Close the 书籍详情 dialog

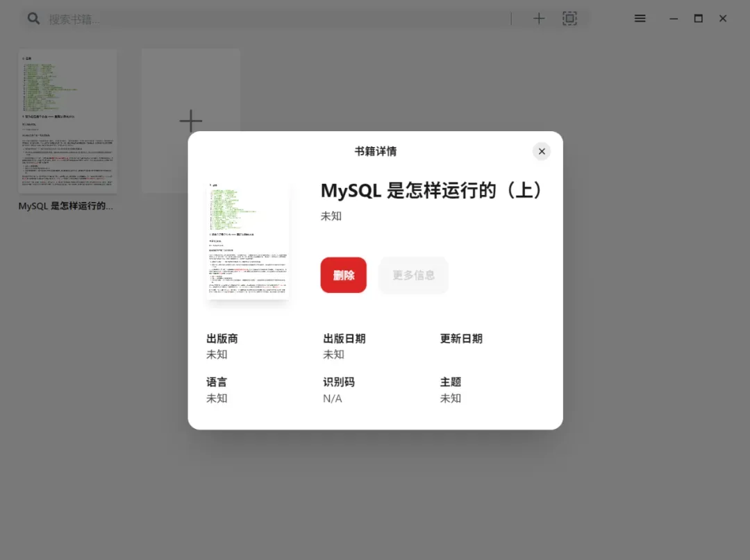[542, 151]
